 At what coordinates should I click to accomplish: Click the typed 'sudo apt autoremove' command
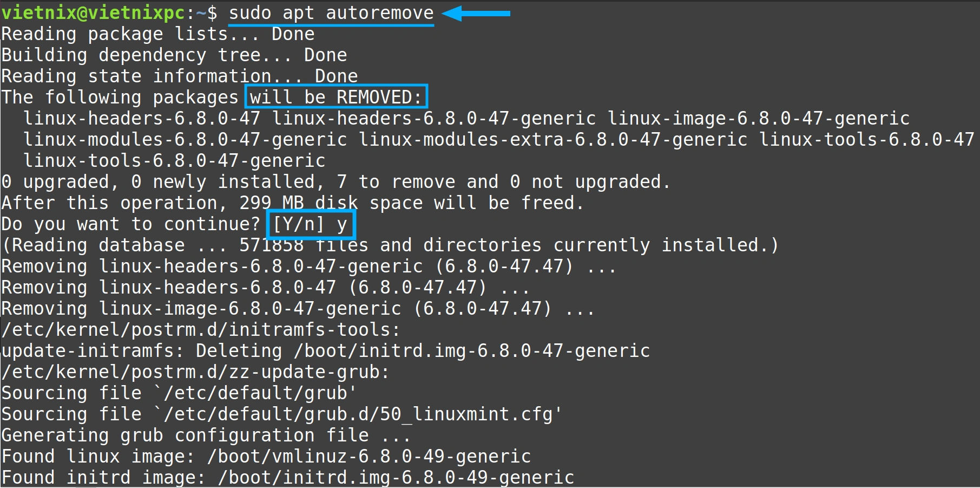pyautogui.click(x=331, y=13)
